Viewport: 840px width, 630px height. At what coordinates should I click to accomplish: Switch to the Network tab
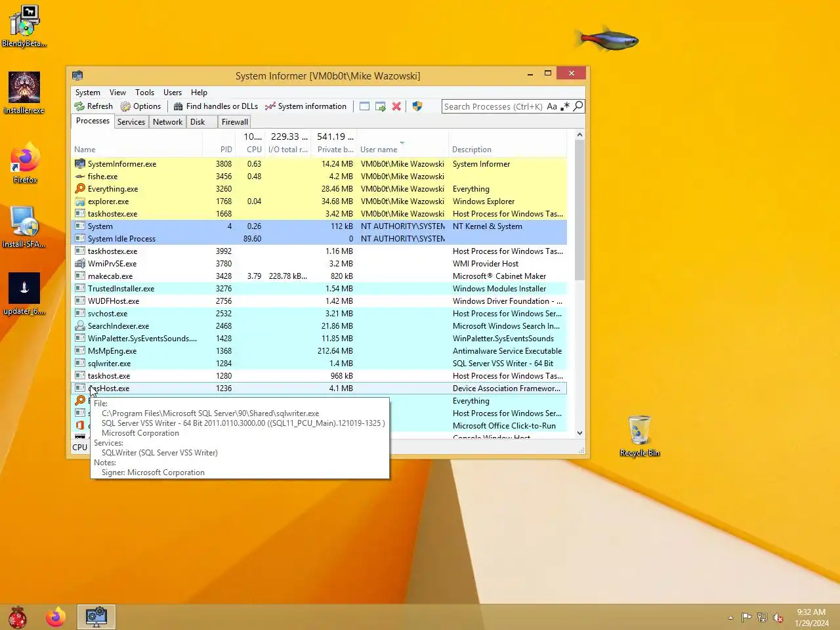(x=168, y=122)
